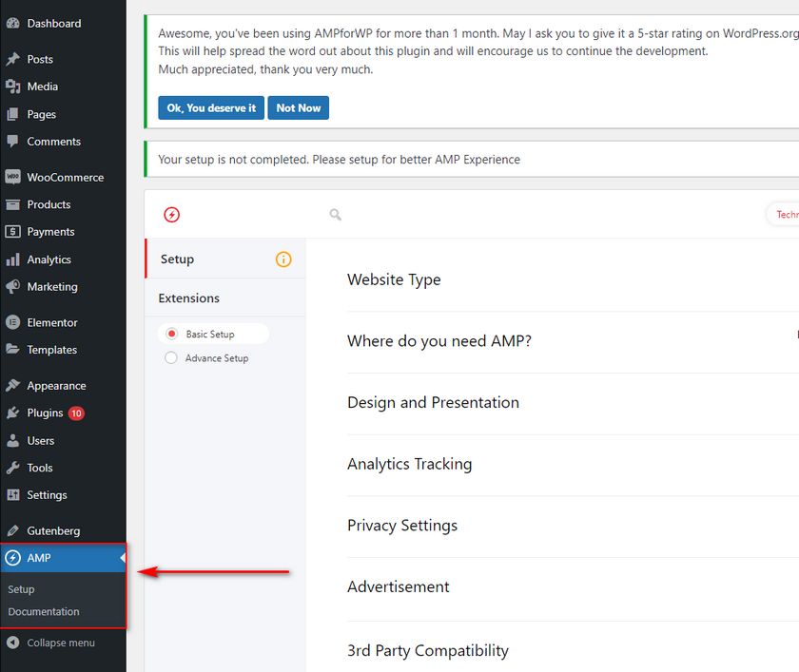Click the Plugins plug icon

coord(12,413)
